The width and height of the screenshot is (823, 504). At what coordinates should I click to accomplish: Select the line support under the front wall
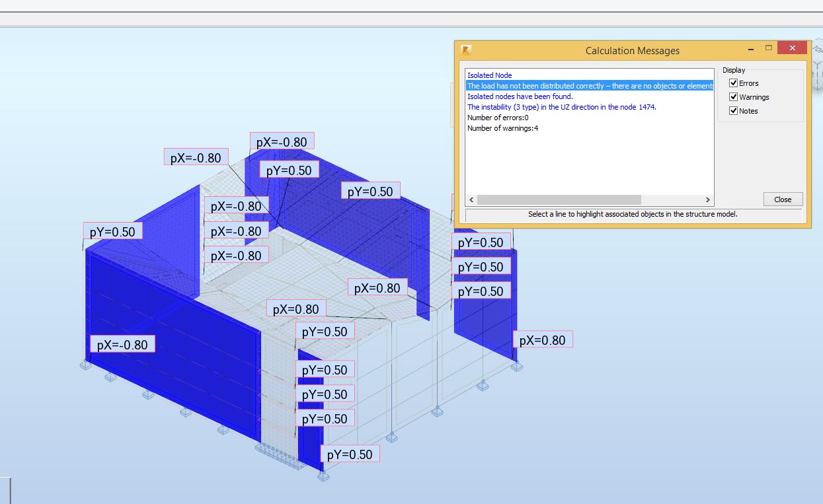(x=279, y=456)
